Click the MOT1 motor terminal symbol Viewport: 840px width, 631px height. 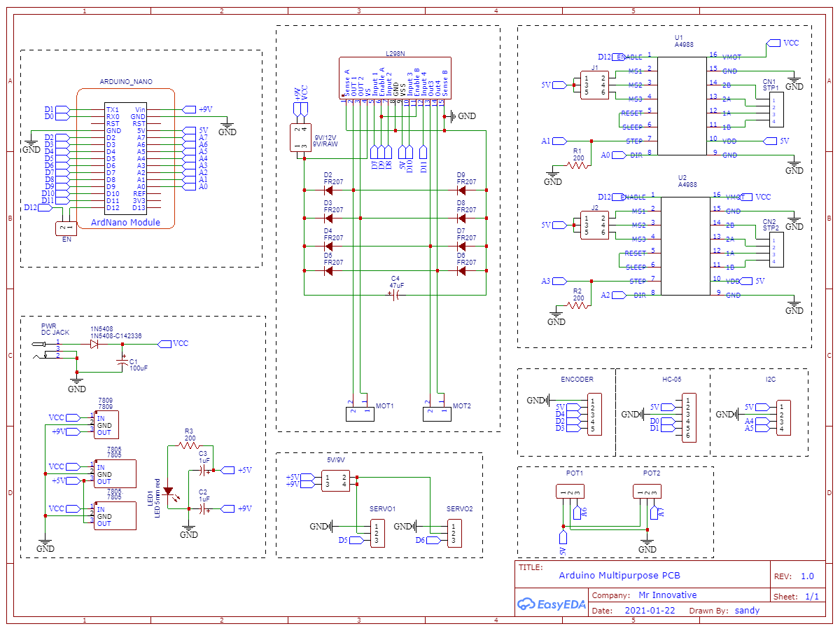click(360, 412)
